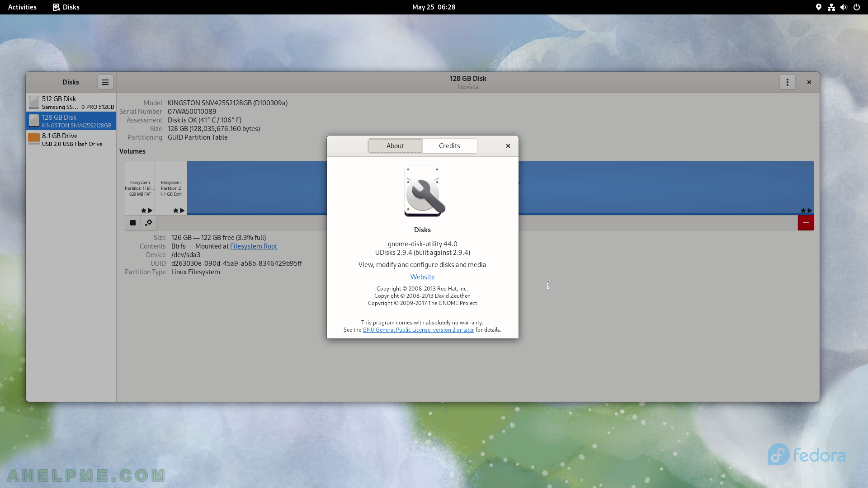Click the gnome-disk-utility 44.0 version text
This screenshot has width=868, height=488.
(x=422, y=244)
